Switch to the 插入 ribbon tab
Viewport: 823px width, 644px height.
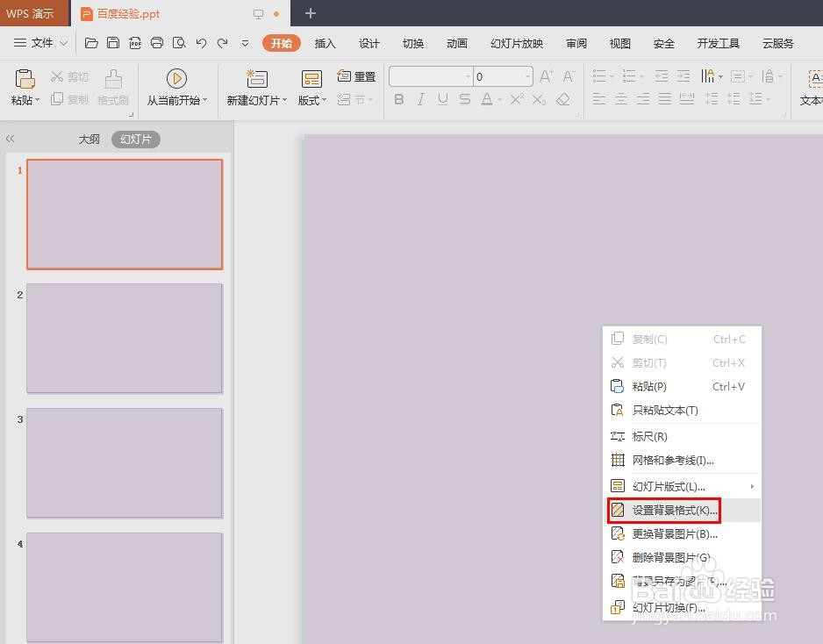click(x=325, y=44)
